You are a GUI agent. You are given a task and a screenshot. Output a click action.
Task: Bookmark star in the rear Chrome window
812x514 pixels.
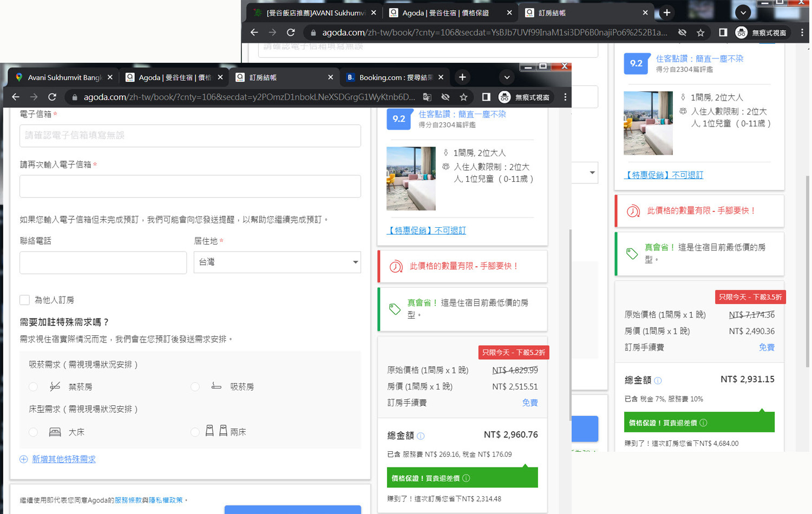click(x=700, y=32)
